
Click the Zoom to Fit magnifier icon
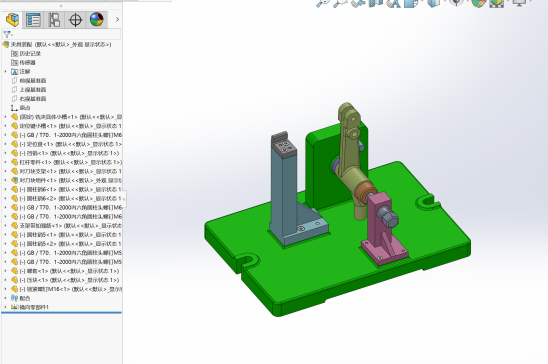[322, 3]
